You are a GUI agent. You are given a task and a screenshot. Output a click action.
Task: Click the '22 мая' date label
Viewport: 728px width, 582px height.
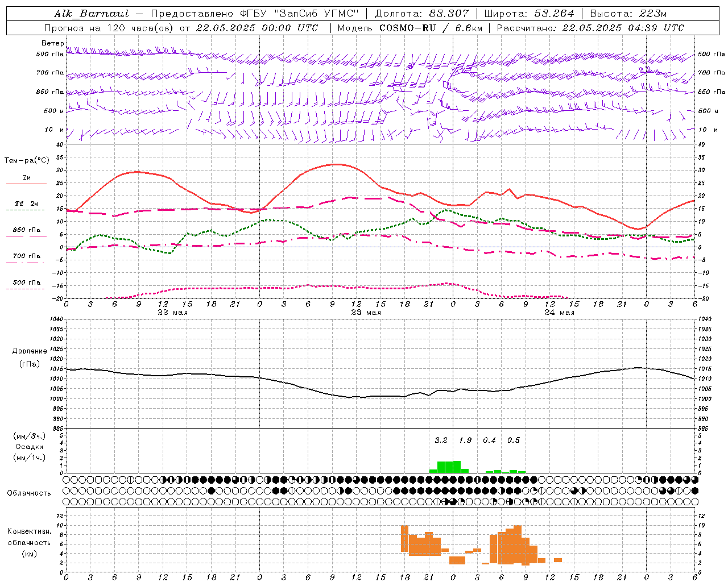pyautogui.click(x=172, y=312)
